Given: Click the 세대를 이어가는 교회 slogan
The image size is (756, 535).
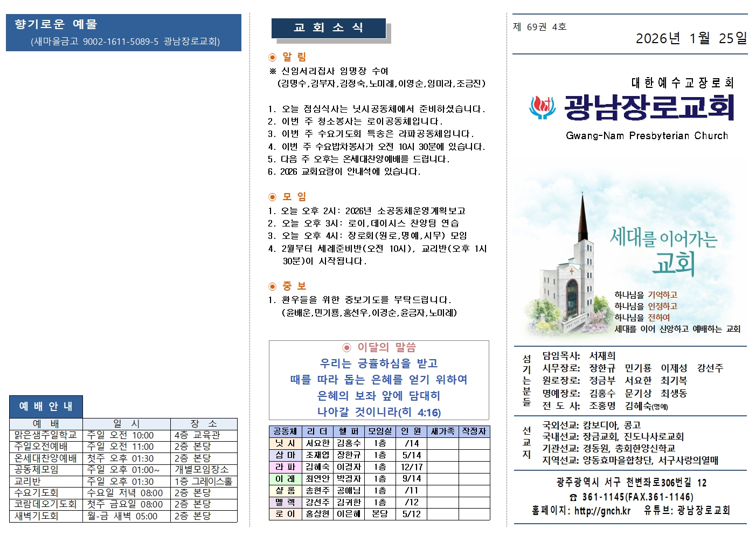Looking at the screenshot, I should coord(663,251).
